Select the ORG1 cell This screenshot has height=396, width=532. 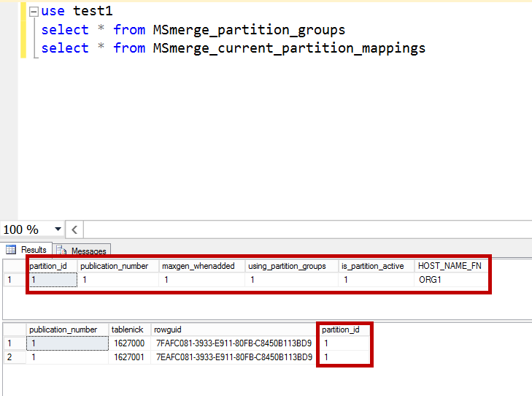[431, 279]
